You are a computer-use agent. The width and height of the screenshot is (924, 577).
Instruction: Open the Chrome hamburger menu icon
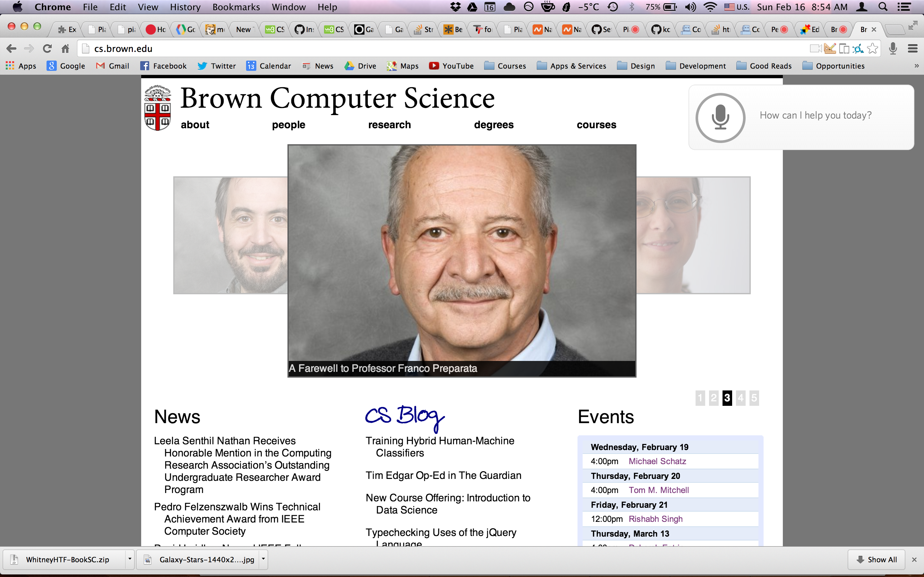point(913,48)
